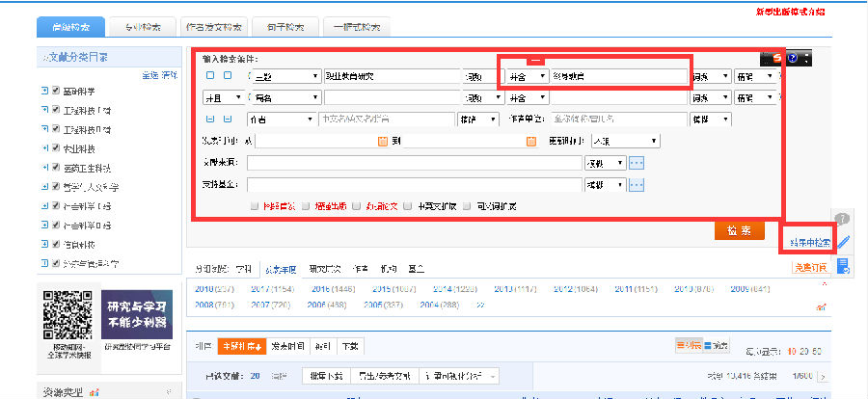This screenshot has height=399, width=868.
Task: Open the start date calendar picker
Action: click(383, 142)
